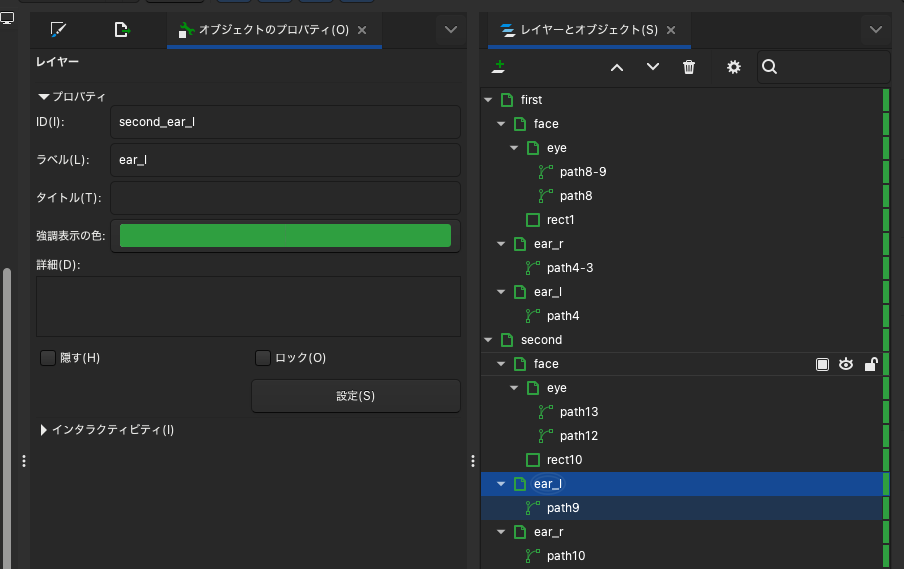
Task: Close the レイヤーとオブジェクト tab
Action: [x=671, y=30]
